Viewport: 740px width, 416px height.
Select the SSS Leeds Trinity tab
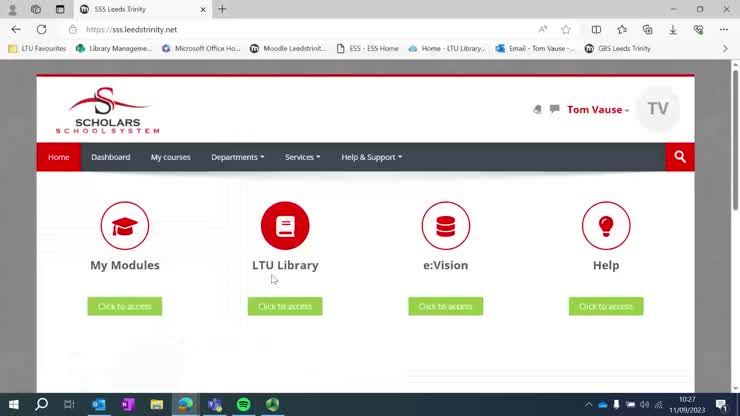143,9
